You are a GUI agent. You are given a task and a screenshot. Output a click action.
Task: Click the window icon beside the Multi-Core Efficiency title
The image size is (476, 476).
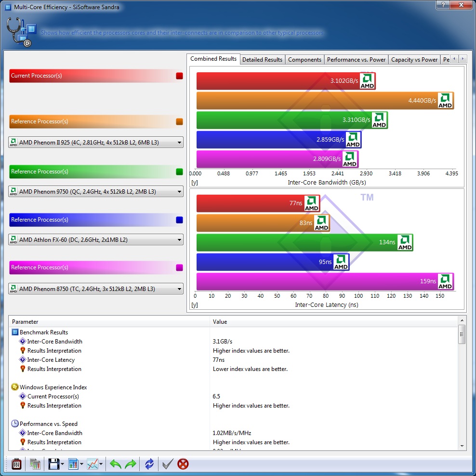[8, 7]
